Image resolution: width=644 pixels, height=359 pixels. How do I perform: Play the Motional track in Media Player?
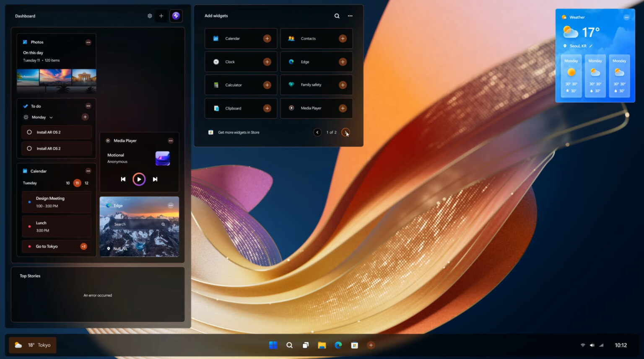point(139,179)
